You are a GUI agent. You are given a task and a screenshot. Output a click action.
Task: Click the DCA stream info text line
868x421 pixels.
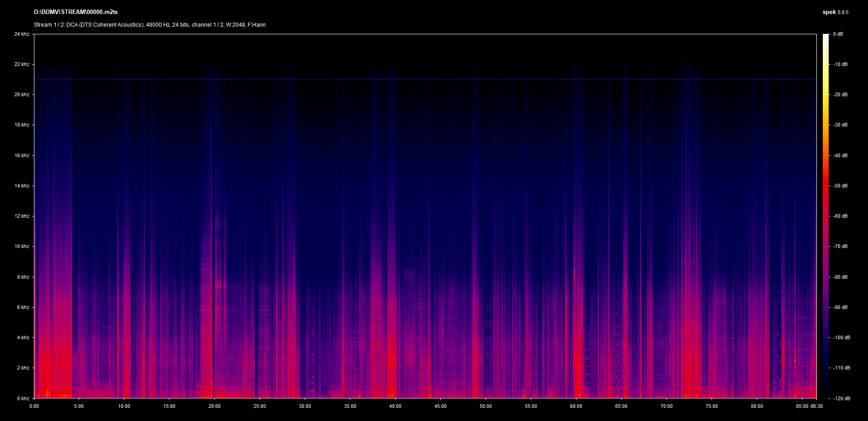tap(150, 25)
